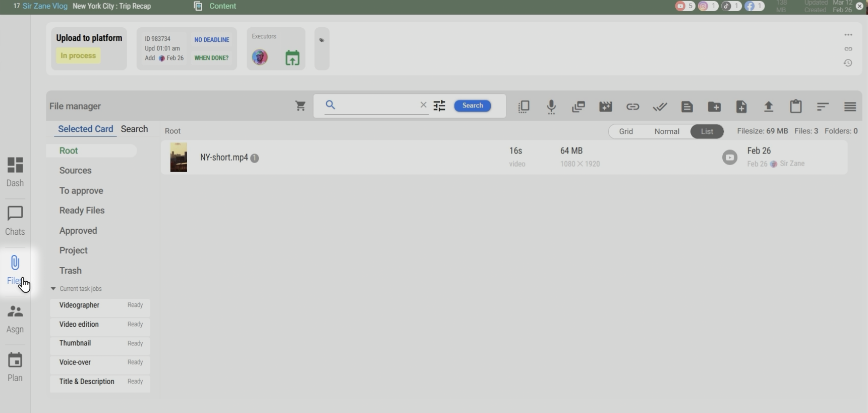Switch to the Search tab
Viewport: 868px width, 413px height.
click(134, 129)
